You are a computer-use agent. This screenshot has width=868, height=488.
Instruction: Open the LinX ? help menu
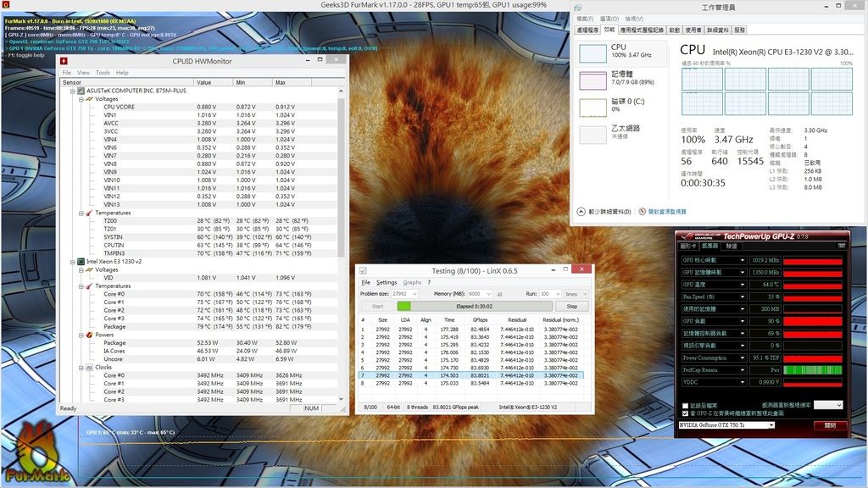(428, 282)
